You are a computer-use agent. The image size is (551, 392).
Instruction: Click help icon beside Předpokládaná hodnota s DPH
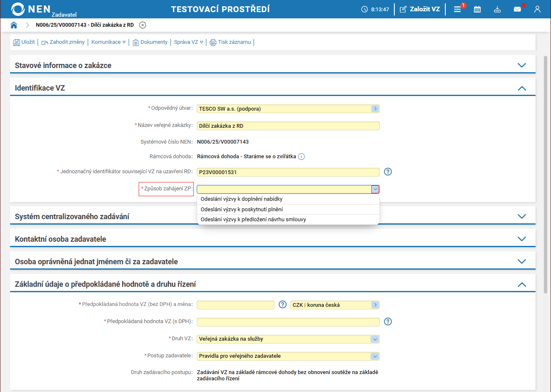[x=388, y=321]
